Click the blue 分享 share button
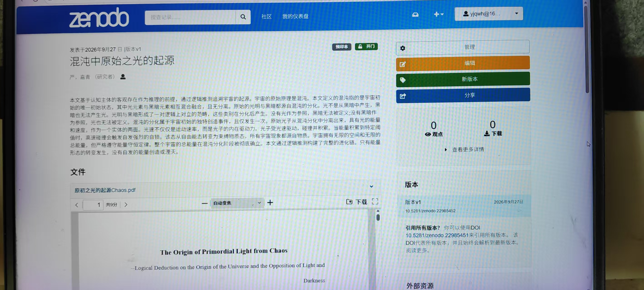644x290 pixels. [x=463, y=95]
